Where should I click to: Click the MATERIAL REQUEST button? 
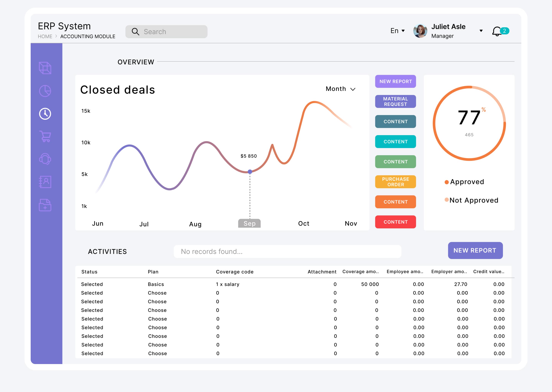coord(395,101)
